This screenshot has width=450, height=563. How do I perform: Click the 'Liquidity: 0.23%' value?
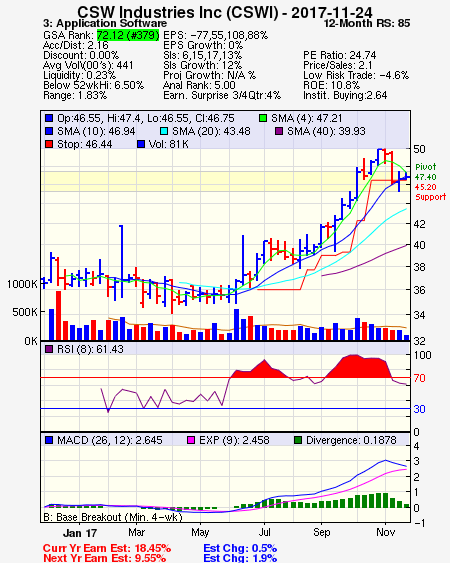point(79,75)
